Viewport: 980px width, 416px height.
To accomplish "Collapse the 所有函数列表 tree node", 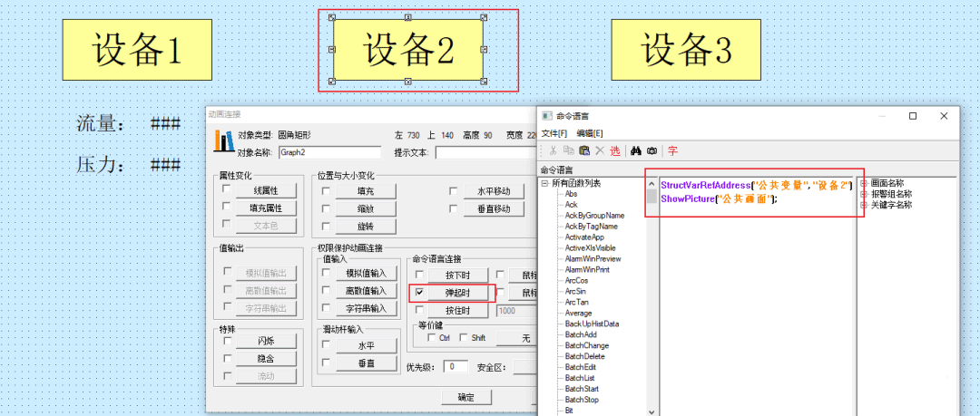I will click(x=545, y=183).
